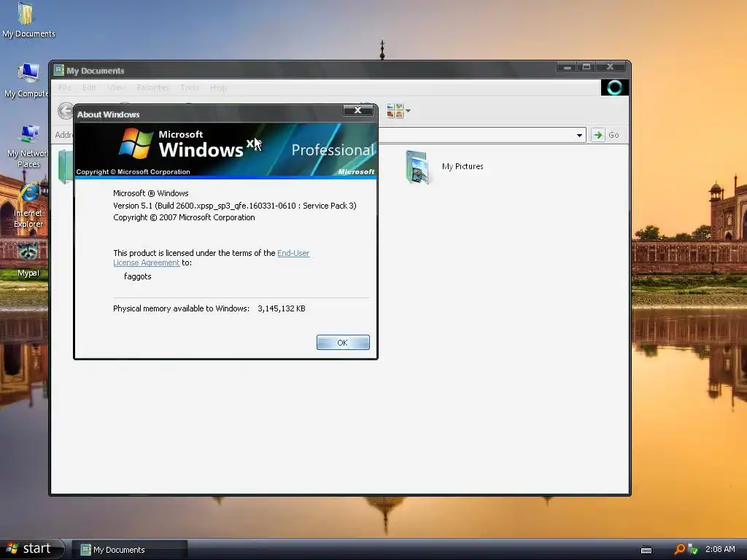
Task: Open the Favorites menu in My Documents
Action: click(153, 87)
